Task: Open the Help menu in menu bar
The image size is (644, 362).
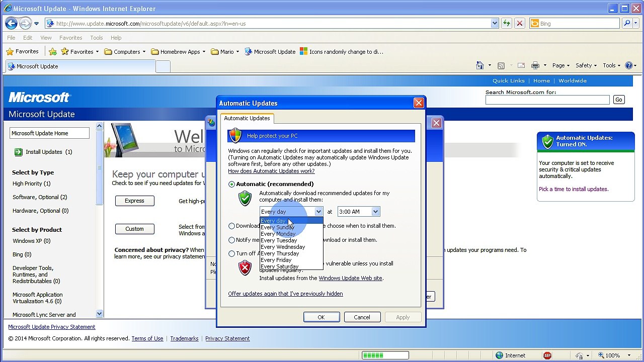Action: coord(116,38)
